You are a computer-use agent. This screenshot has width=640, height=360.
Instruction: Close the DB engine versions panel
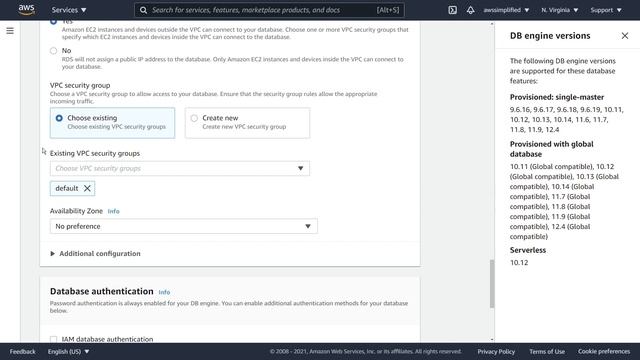[624, 36]
